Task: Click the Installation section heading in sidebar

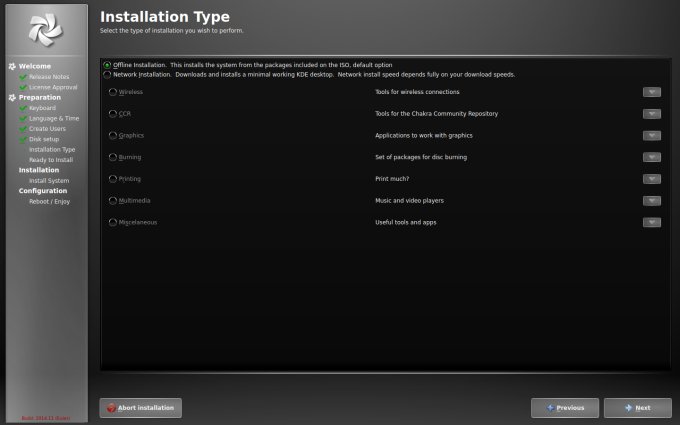Action: pos(39,170)
